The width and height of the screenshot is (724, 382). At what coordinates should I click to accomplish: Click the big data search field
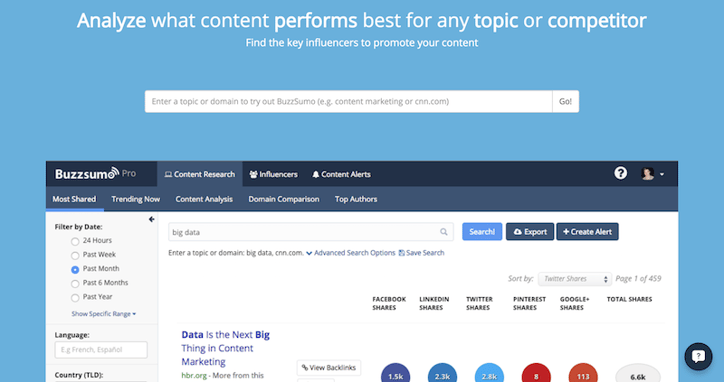311,232
